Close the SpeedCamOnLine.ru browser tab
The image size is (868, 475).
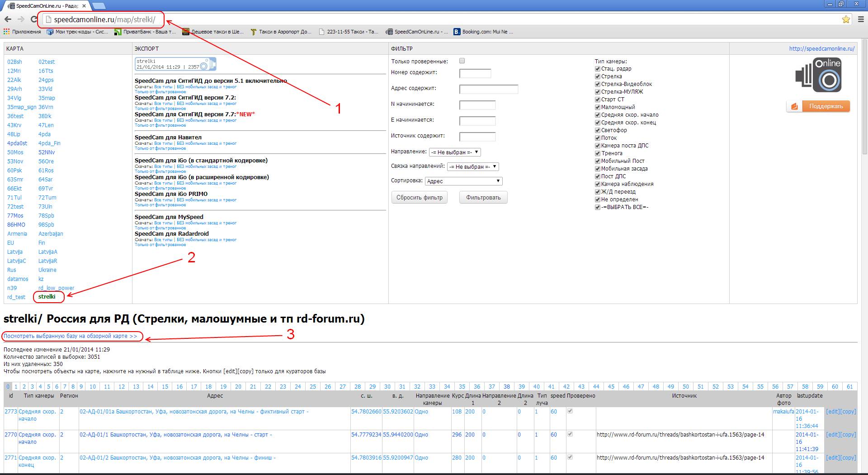[x=84, y=6]
